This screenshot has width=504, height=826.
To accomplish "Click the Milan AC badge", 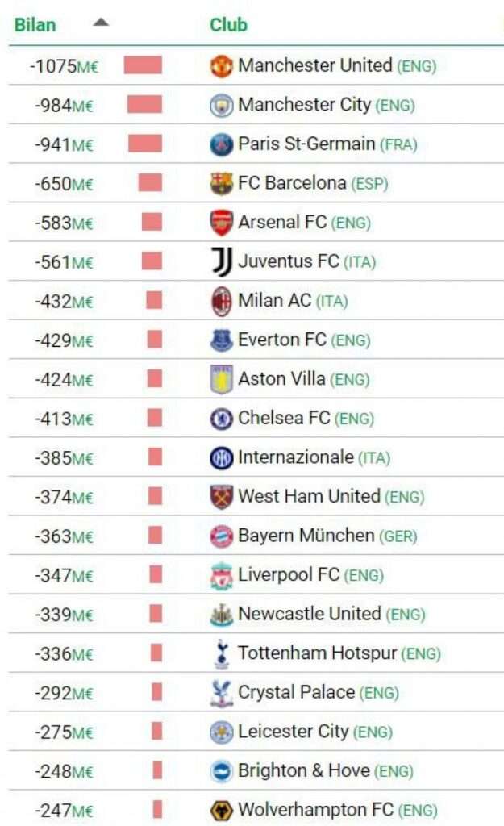I will [x=220, y=299].
